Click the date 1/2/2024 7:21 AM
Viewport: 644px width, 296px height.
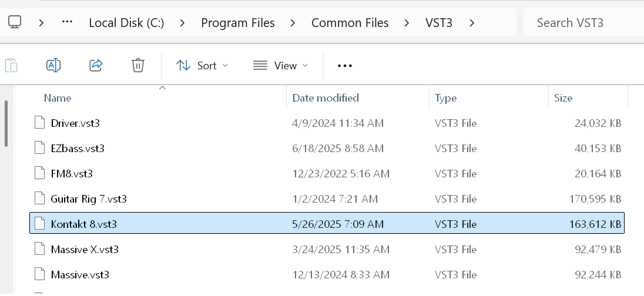pos(335,199)
